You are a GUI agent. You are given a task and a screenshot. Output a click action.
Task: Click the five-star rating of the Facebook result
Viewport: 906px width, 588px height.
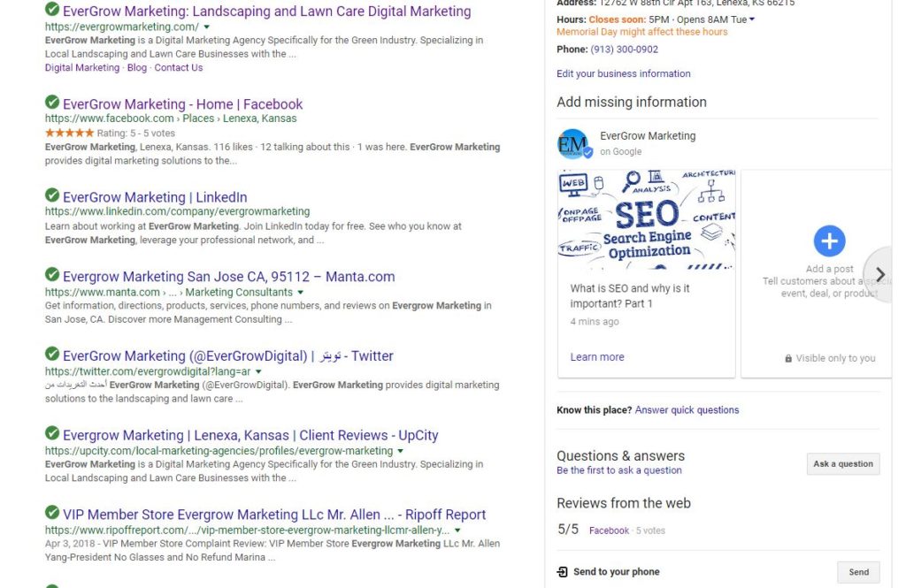pos(69,133)
